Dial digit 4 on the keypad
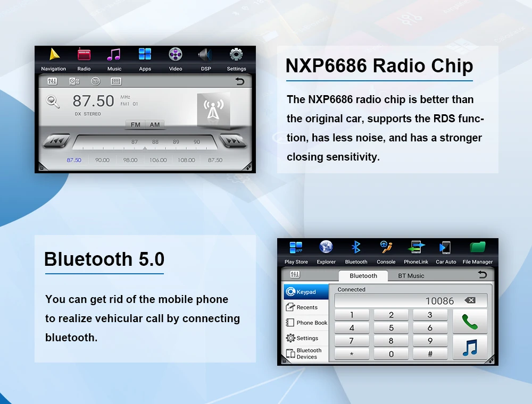Image resolution: width=532 pixels, height=404 pixels. [352, 328]
